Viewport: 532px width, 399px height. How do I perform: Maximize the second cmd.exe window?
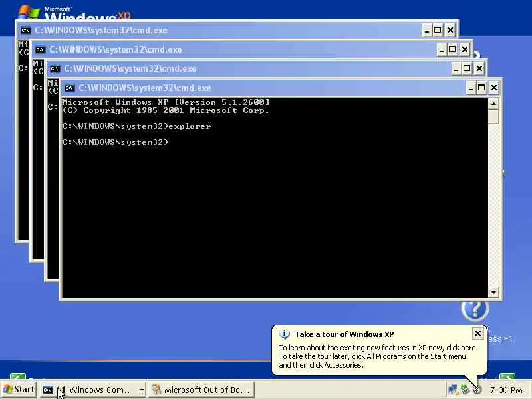tap(467, 69)
